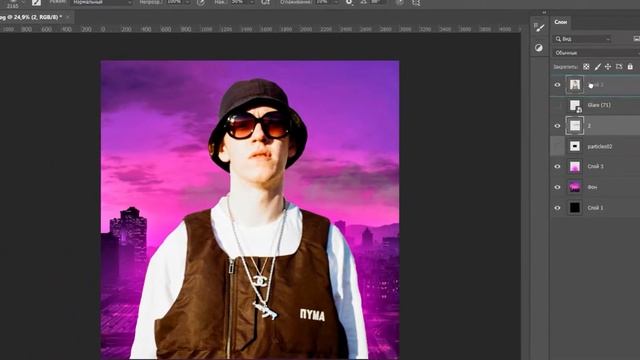Open the flow 50% slider arrow
640x360 pixels.
click(252, 2)
